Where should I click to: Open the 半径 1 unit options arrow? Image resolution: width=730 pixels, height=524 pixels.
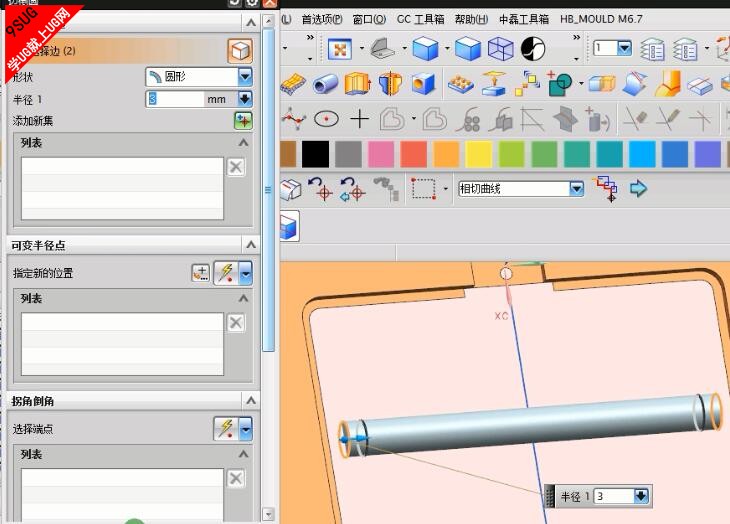pos(245,99)
